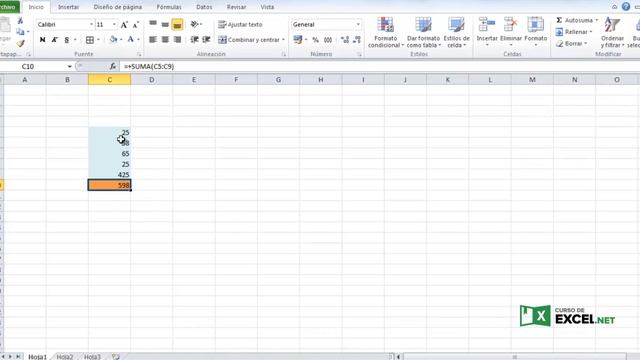Select column C header

click(x=109, y=80)
